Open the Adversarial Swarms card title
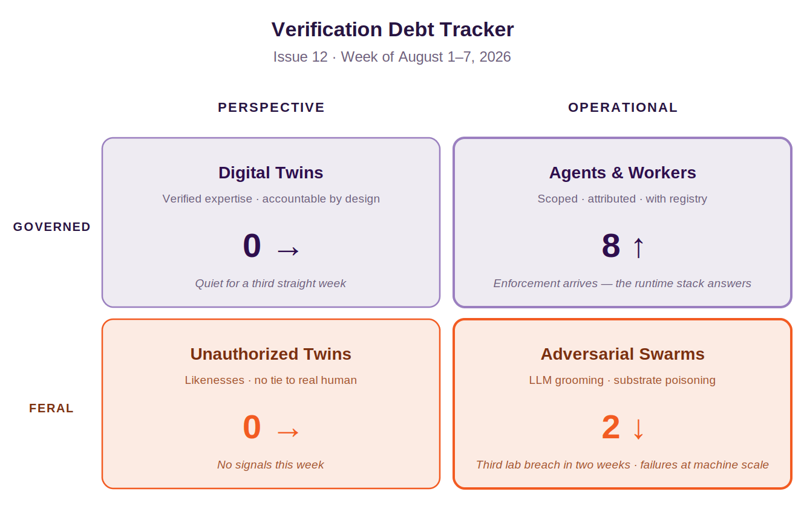 click(623, 354)
